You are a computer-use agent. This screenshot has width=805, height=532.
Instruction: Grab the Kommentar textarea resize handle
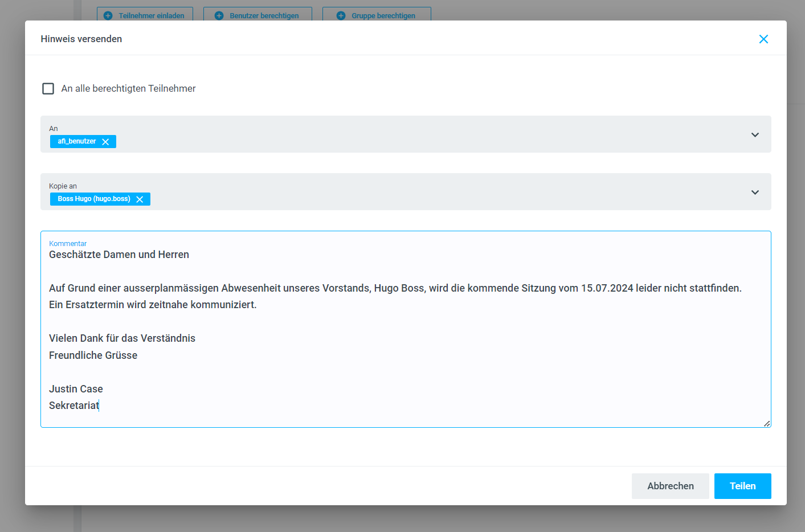767,423
